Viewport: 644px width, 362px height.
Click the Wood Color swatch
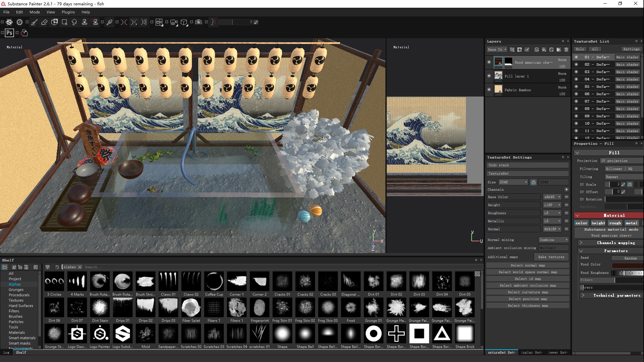pos(627,265)
